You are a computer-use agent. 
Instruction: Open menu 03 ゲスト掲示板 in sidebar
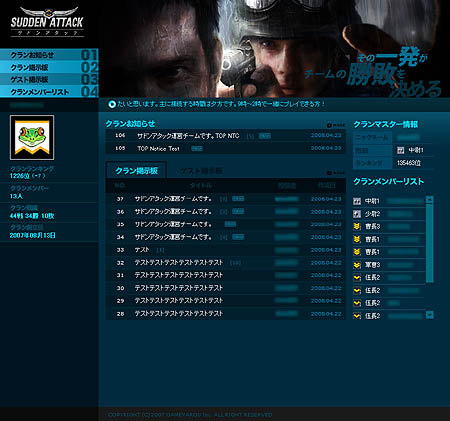(49, 79)
